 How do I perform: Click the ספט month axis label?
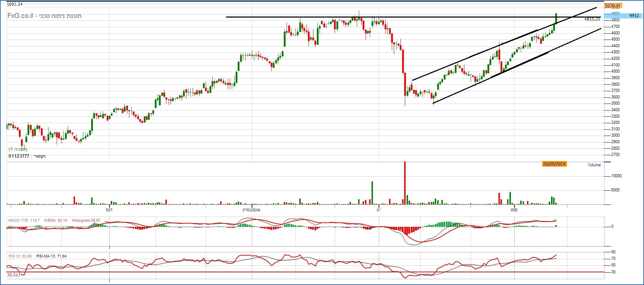(x=514, y=210)
